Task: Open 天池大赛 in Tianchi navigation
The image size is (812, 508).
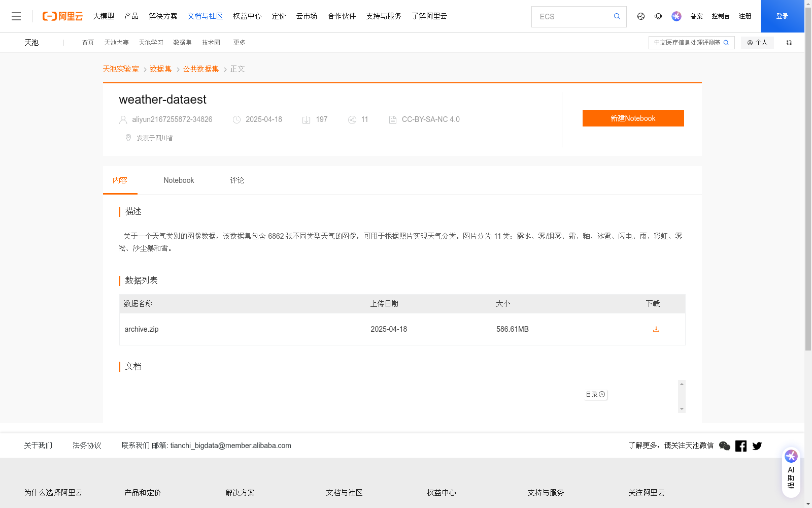Action: [x=116, y=43]
